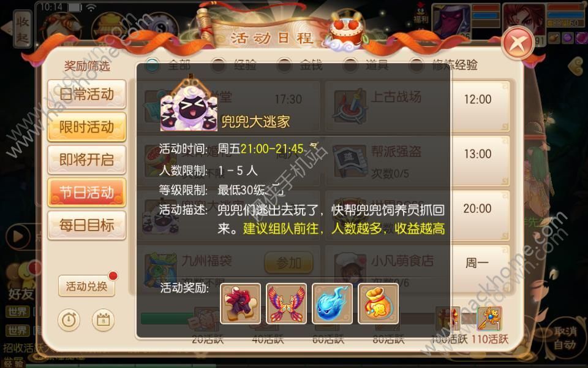Expand the play arrow at left edge
This screenshot has width=588, height=368.
coord(17,237)
